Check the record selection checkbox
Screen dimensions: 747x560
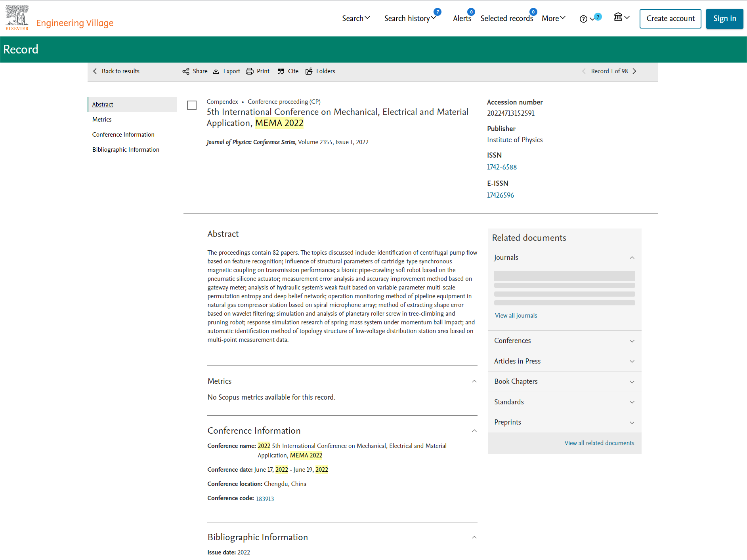click(x=192, y=105)
